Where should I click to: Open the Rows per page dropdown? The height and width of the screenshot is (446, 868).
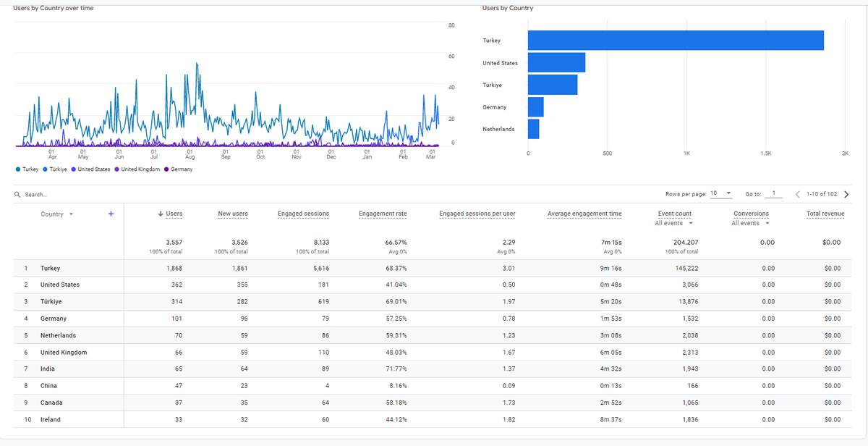[720, 194]
